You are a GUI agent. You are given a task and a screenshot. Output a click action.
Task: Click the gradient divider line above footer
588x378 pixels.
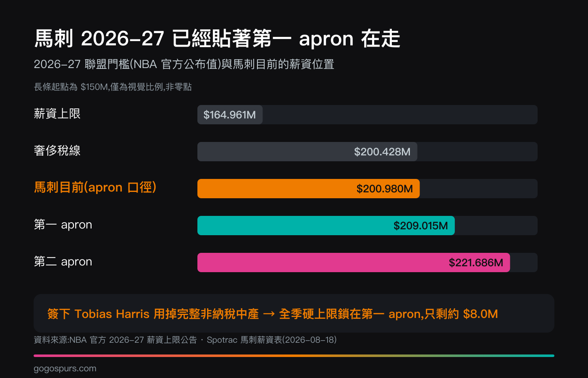coord(294,356)
